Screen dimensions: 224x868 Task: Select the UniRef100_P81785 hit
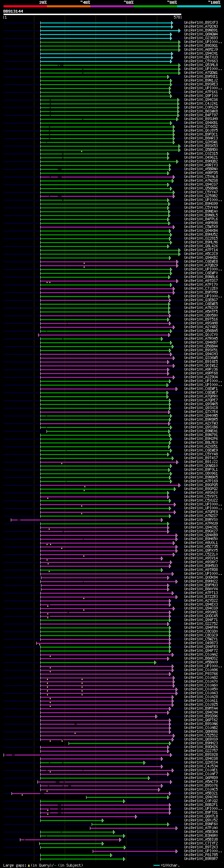(201, 855)
